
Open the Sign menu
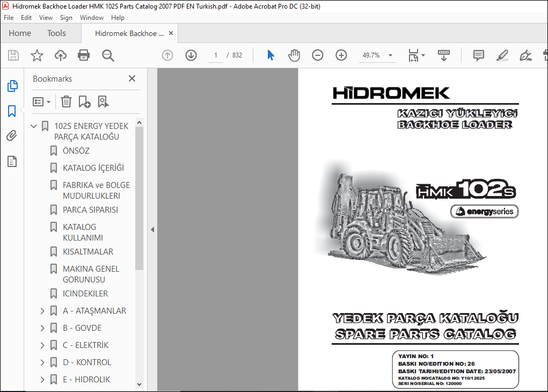tap(66, 18)
